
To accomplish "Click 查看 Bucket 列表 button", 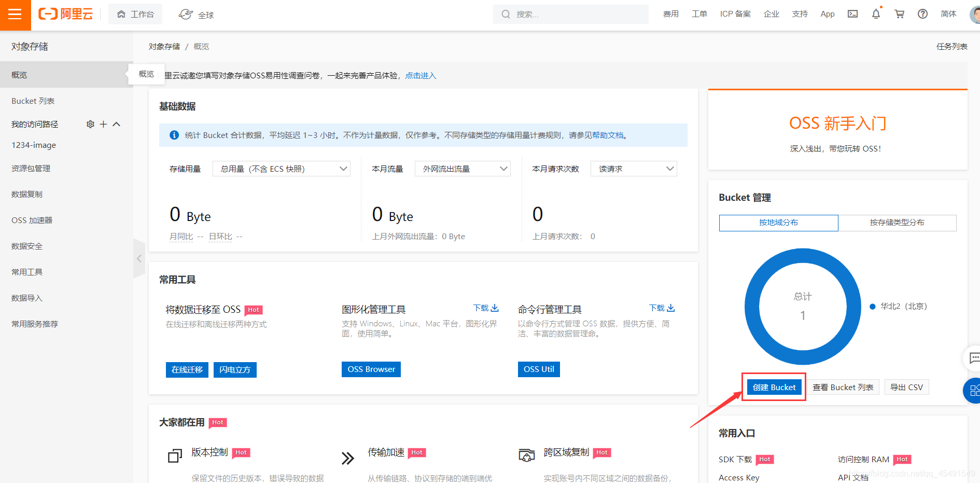I will click(x=843, y=387).
